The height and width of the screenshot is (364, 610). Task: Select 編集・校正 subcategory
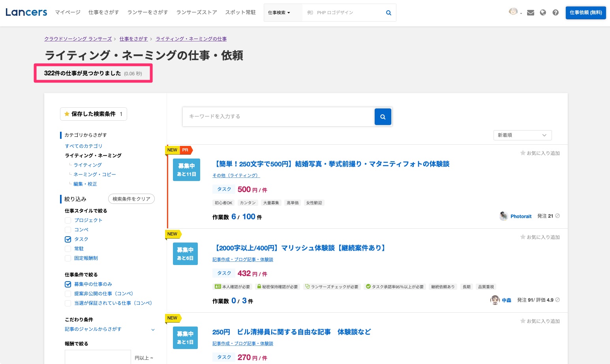coord(85,184)
